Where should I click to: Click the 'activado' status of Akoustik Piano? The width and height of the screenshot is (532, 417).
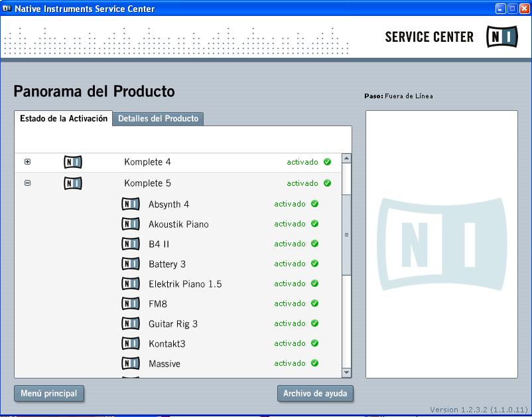(x=290, y=224)
